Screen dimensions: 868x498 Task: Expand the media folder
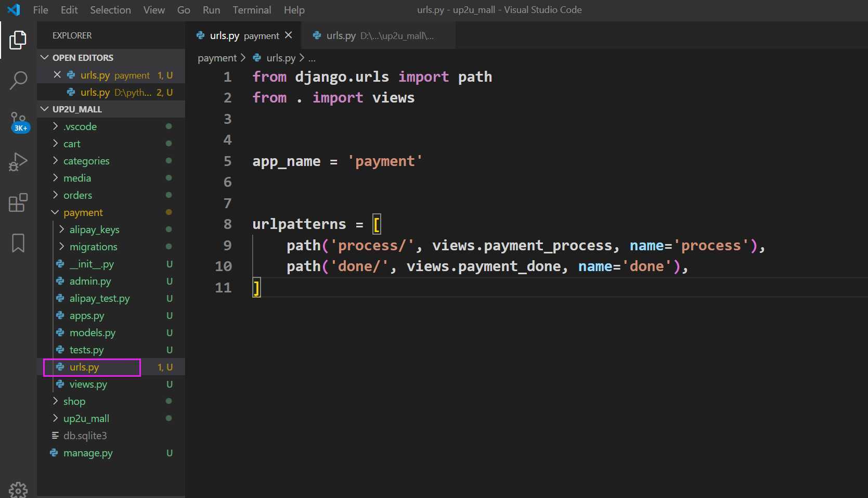coord(111,178)
